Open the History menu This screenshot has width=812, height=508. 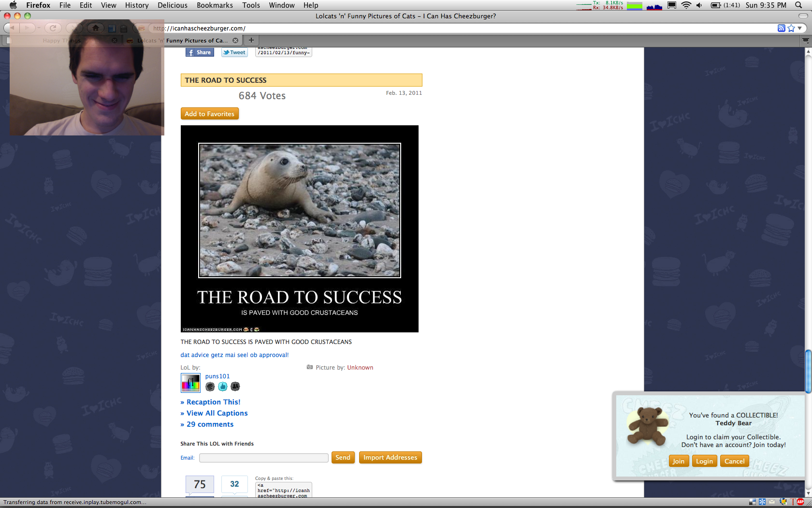coord(137,5)
